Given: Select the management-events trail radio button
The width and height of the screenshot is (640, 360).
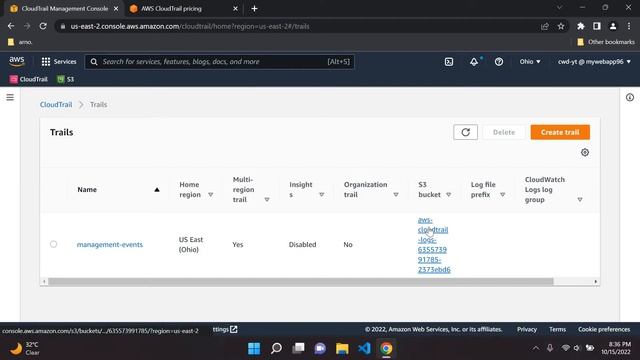Looking at the screenshot, I should [53, 244].
